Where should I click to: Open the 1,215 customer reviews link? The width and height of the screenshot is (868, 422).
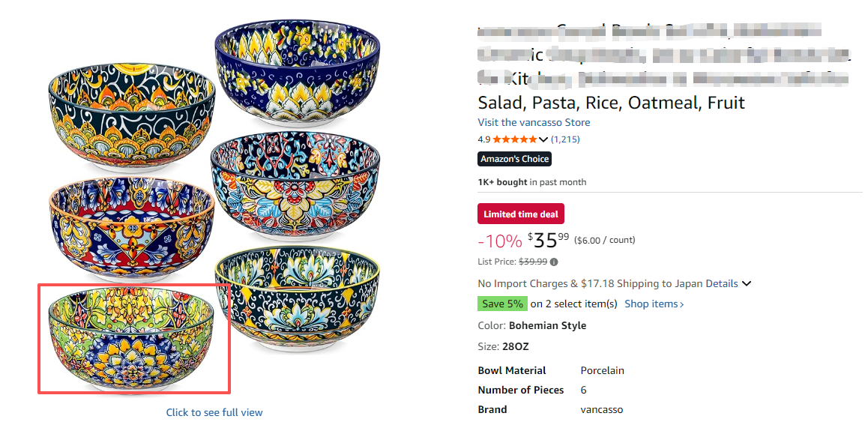tap(565, 139)
